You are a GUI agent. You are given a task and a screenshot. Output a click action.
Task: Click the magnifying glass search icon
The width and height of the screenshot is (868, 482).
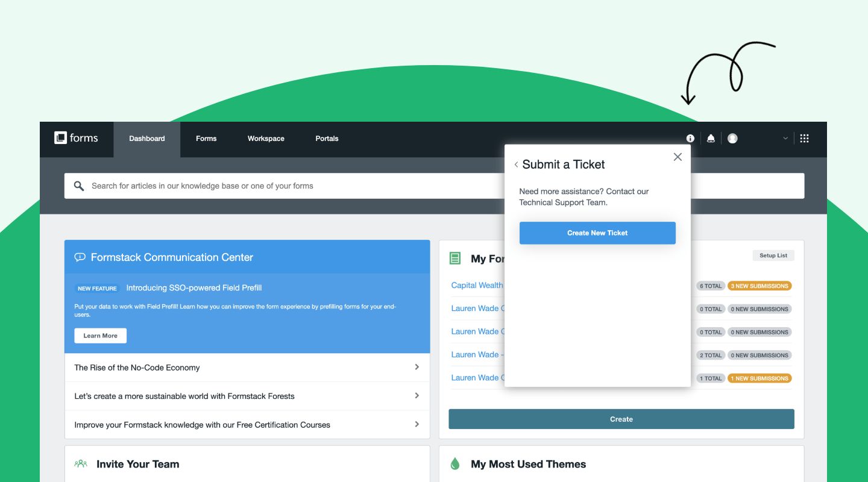(x=78, y=186)
